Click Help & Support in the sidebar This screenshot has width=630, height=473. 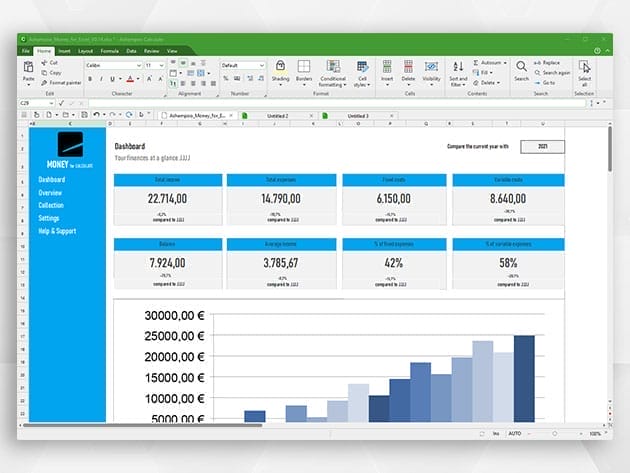click(x=59, y=231)
